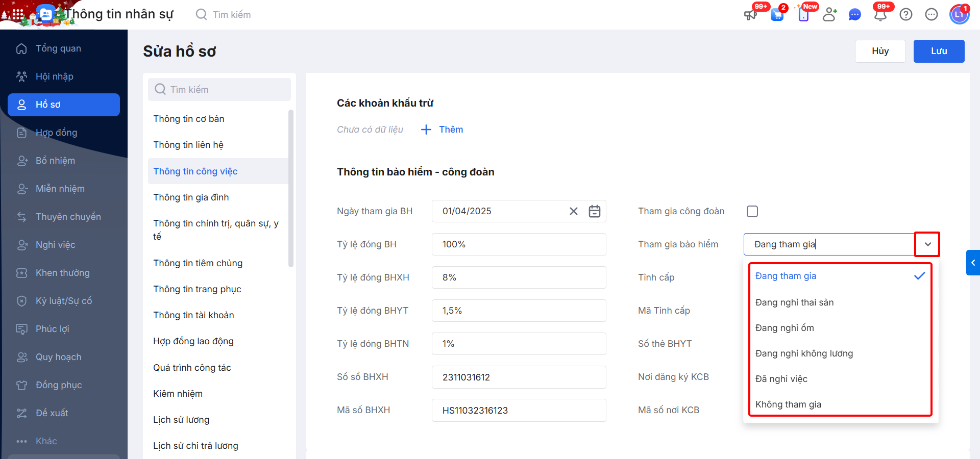Viewport: 980px width, 459px height.
Task: Click Thêm to add a deduction
Action: tap(442, 130)
